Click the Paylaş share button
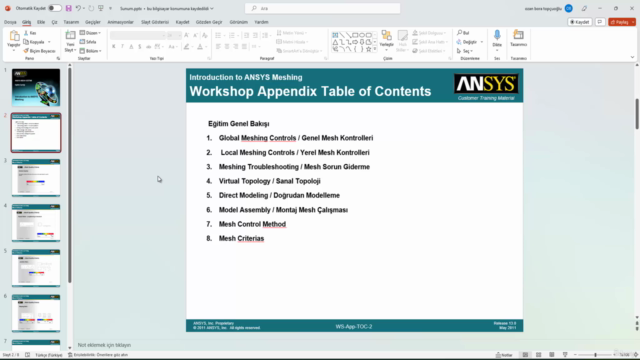Screen dimensions: 640x360 pos(622,22)
